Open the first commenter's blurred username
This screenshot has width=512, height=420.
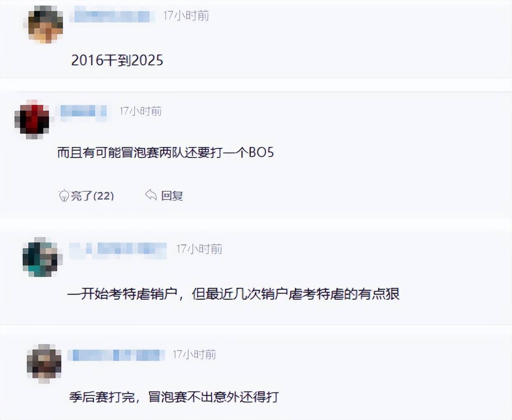pyautogui.click(x=112, y=16)
